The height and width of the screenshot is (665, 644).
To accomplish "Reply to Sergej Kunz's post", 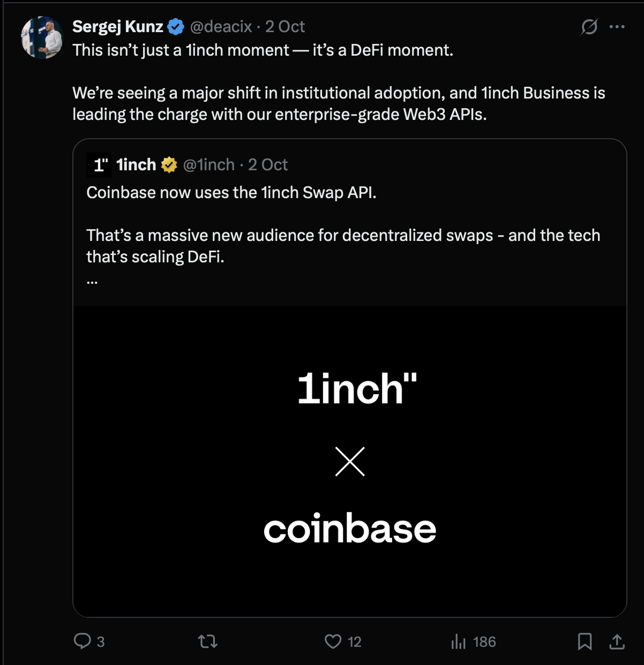I will click(x=83, y=641).
